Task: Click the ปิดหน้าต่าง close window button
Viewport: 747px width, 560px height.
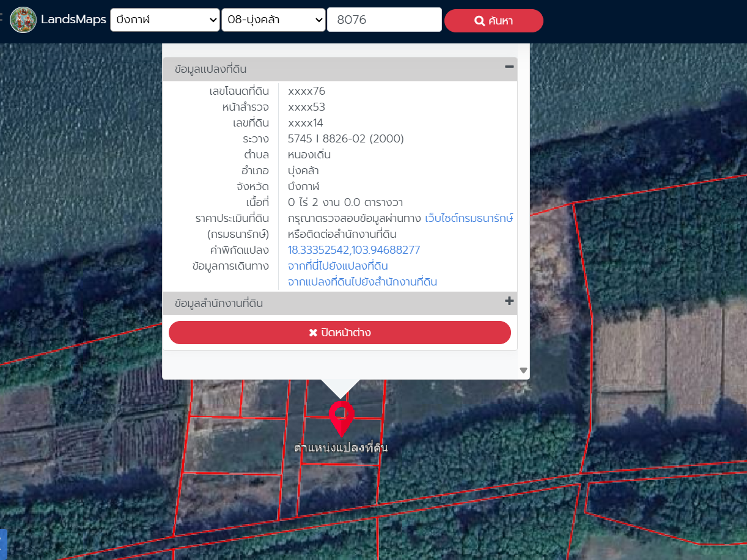Action: pos(340,333)
